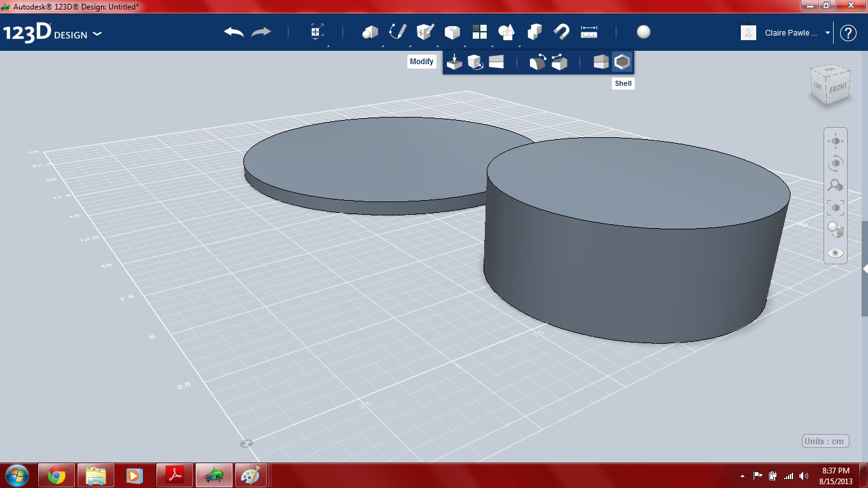Choose the Press/Pull tool in Modify flyout
This screenshot has height=488, width=868.
coord(454,62)
